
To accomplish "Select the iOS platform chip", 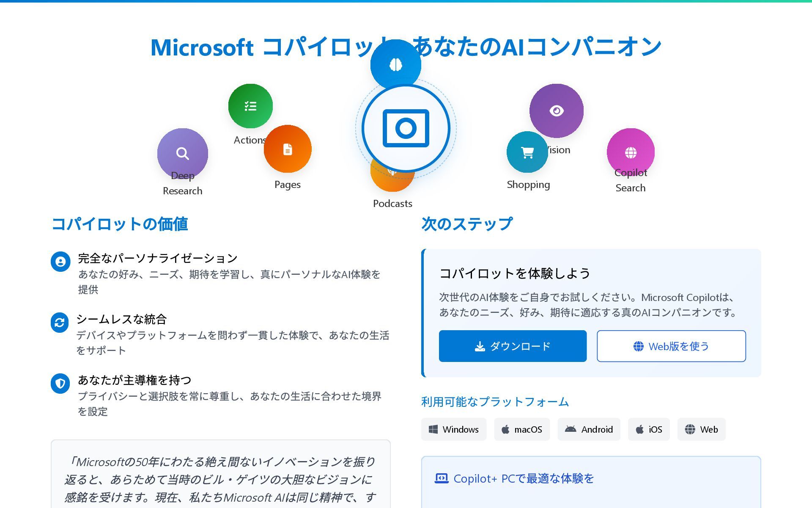I will [649, 429].
